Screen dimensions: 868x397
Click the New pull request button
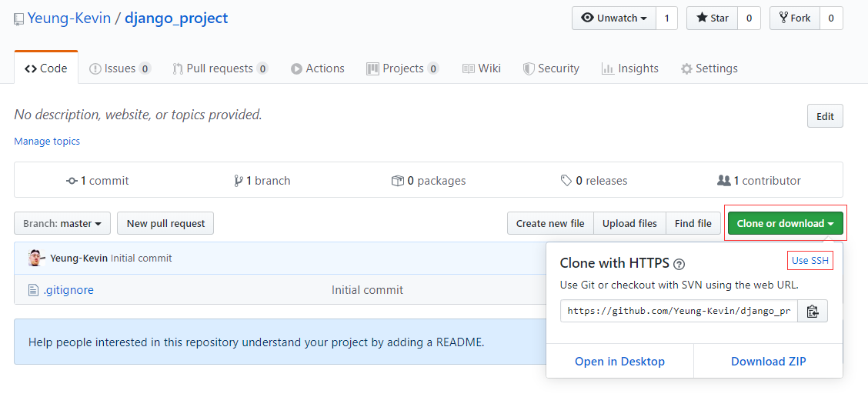coord(165,223)
